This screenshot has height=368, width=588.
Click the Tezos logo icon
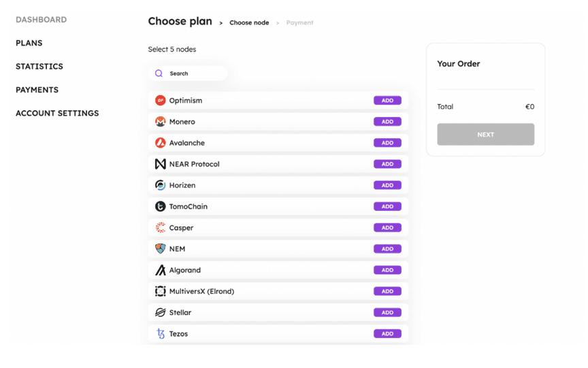pyautogui.click(x=161, y=334)
